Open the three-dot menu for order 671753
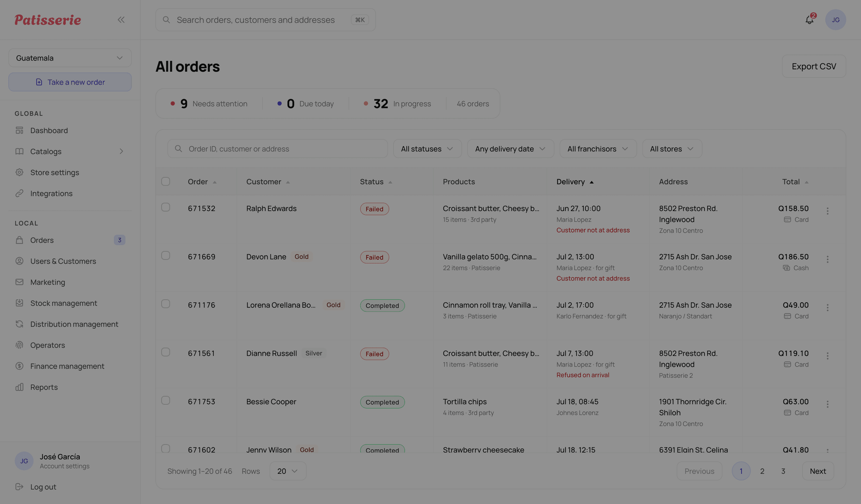The height and width of the screenshot is (504, 861). (x=828, y=404)
